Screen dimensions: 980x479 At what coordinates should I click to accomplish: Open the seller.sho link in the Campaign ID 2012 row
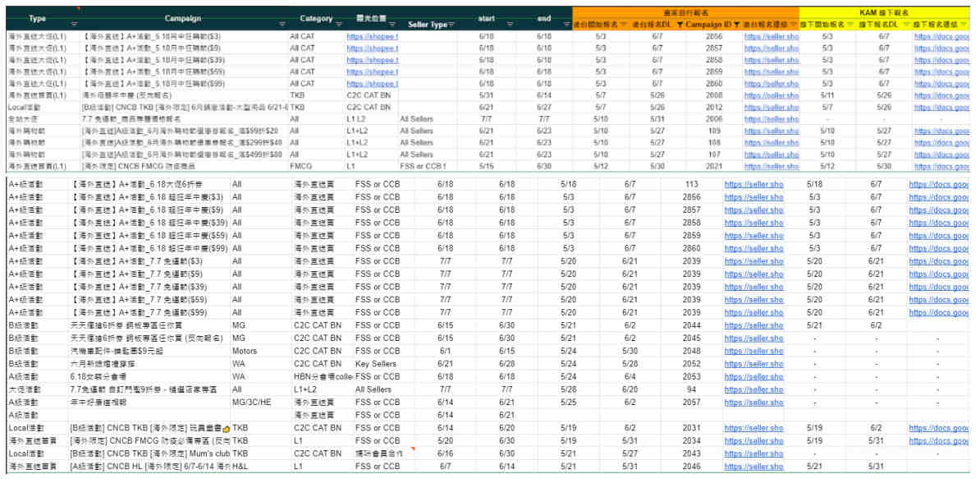click(772, 108)
